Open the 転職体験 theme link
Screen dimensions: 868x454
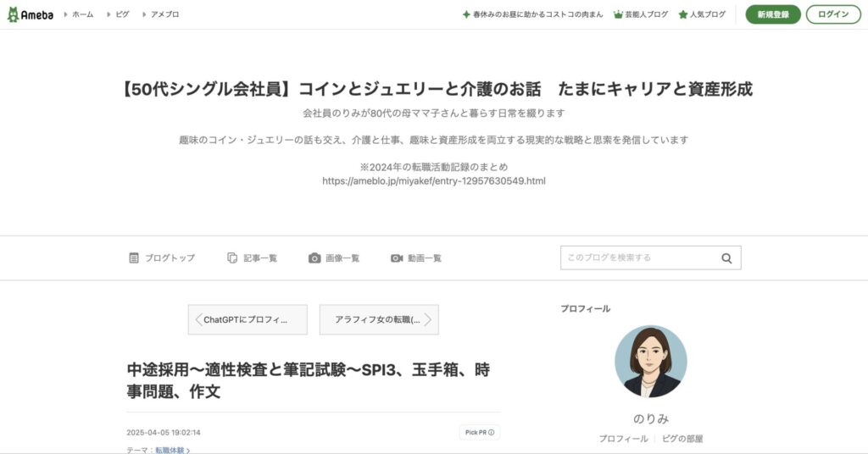pos(172,450)
